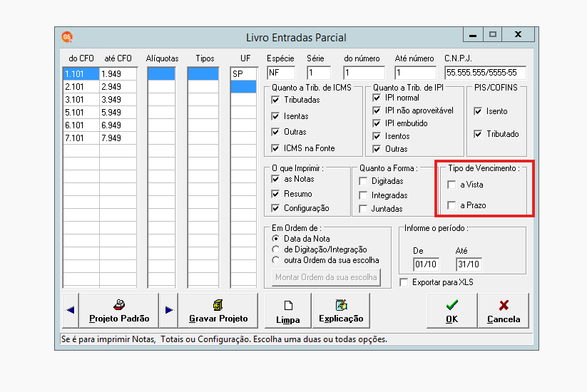Select the SP cell in UF column
Screen dimensions: 587x392
(x=243, y=73)
